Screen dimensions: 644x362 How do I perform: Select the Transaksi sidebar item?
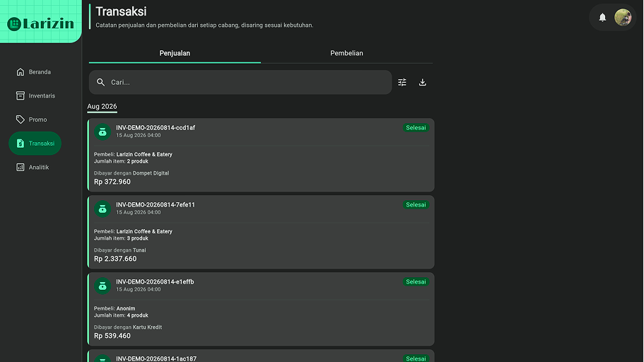(35, 144)
